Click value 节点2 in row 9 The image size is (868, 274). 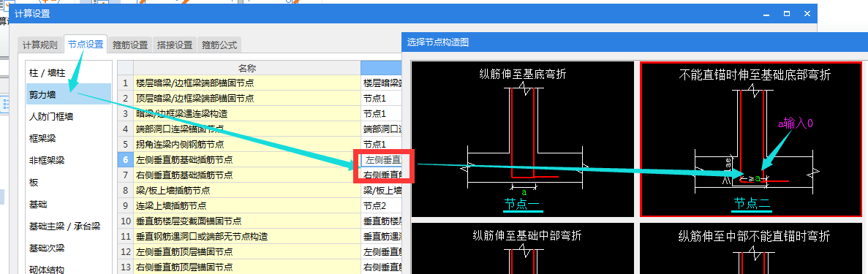coord(382,206)
